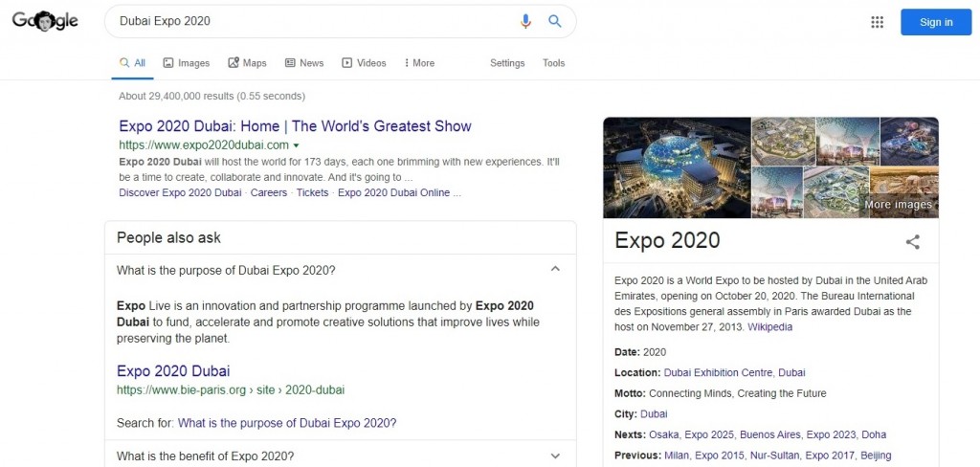The height and width of the screenshot is (467, 980).
Task: Select the All results tab
Action: point(132,63)
